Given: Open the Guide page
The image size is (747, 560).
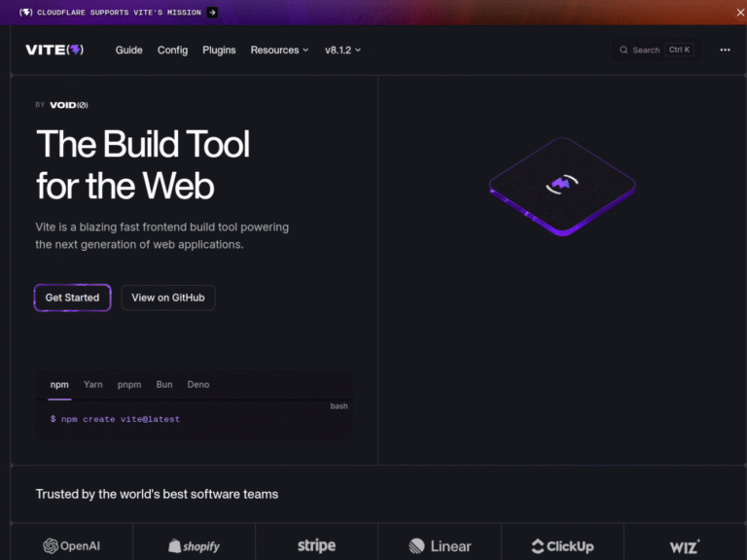Looking at the screenshot, I should point(128,50).
